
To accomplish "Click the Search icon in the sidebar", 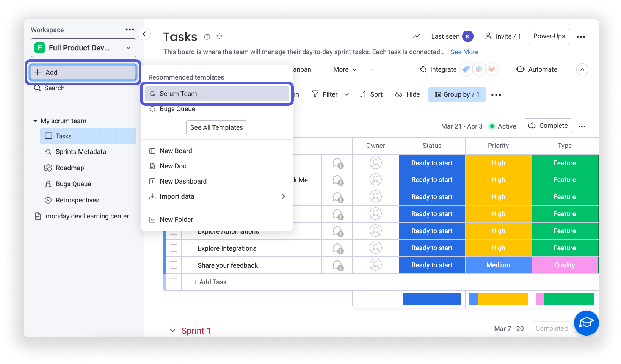I will click(x=38, y=88).
